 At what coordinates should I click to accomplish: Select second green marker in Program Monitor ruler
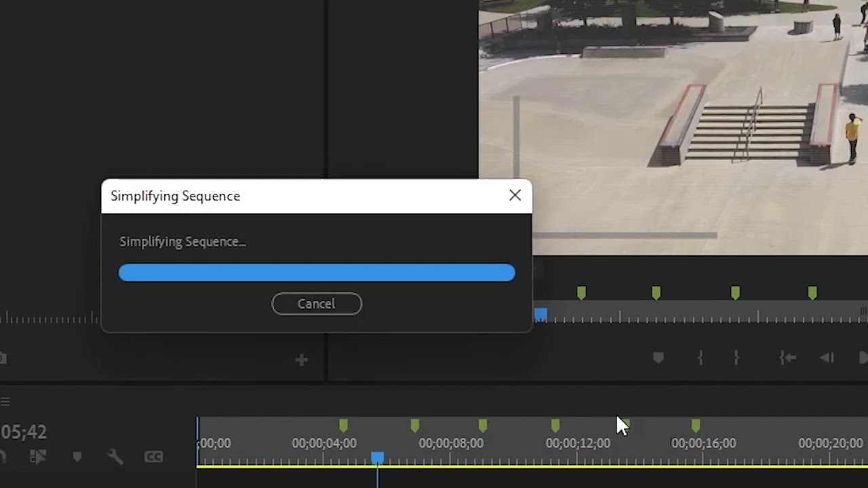coord(656,293)
